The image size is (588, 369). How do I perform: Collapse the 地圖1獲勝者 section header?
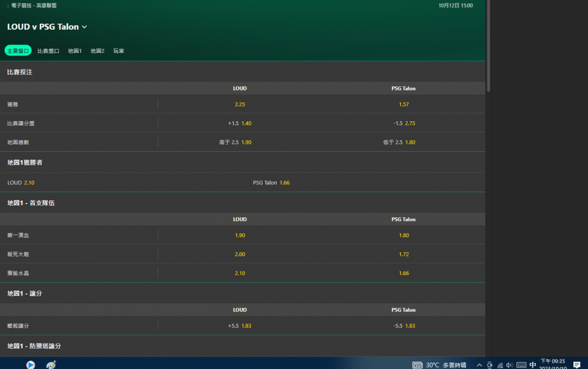[243, 162]
